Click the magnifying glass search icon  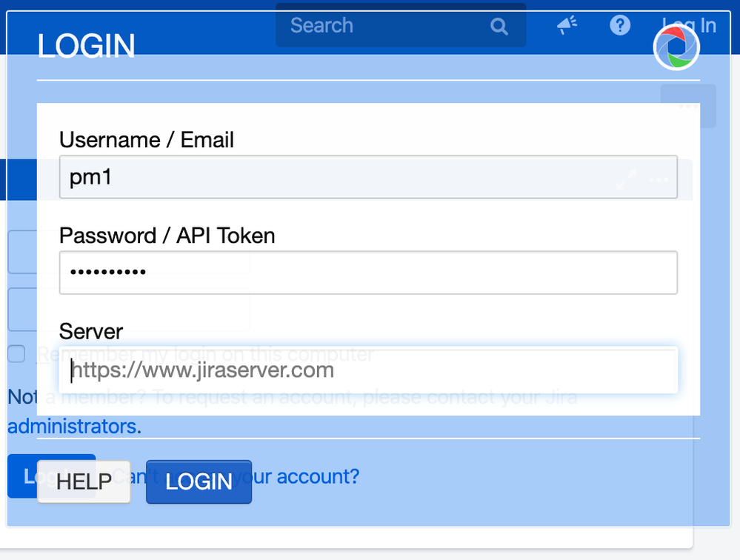click(499, 25)
